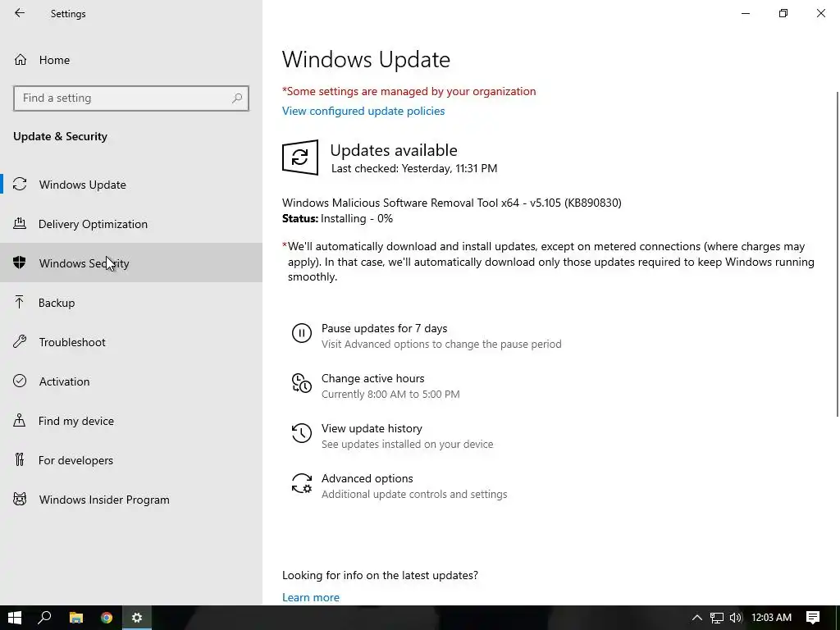The width and height of the screenshot is (840, 630).
Task: Restore down the Settings window
Action: [x=783, y=13]
